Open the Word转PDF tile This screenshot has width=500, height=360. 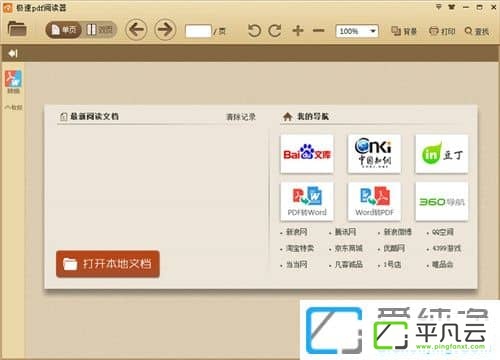pos(374,201)
